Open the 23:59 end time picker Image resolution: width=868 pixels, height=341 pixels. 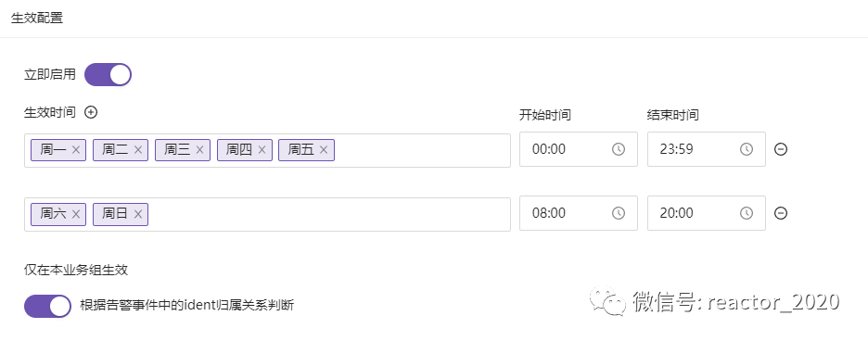pyautogui.click(x=707, y=149)
